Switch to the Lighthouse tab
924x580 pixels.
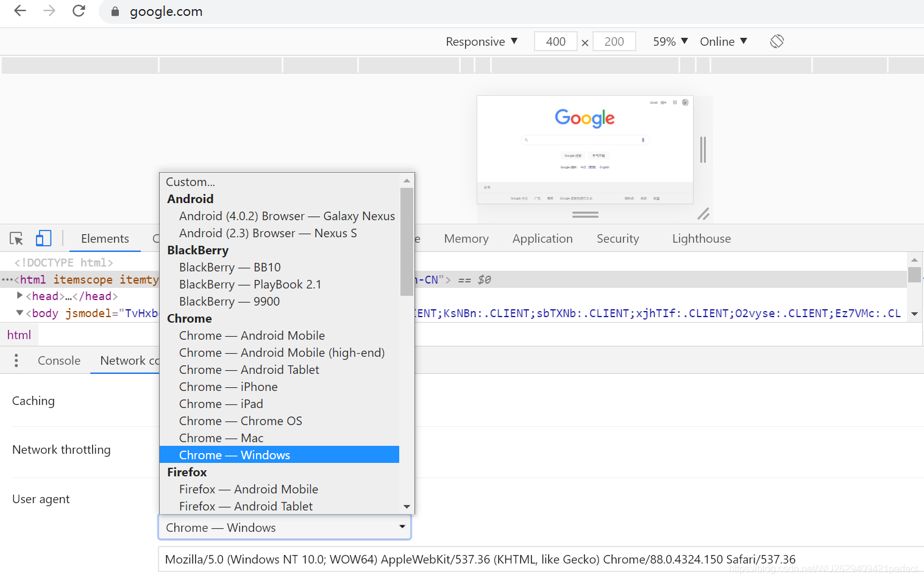click(702, 238)
